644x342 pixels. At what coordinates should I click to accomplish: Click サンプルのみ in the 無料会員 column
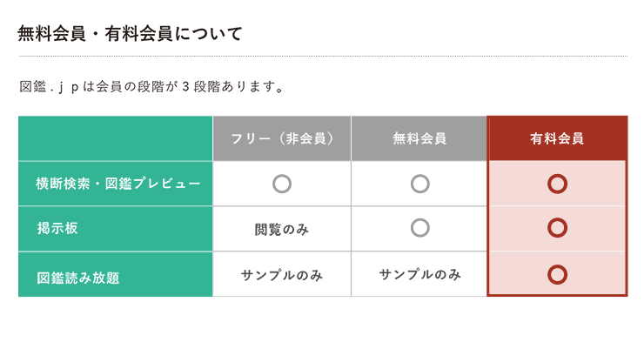[x=419, y=274]
